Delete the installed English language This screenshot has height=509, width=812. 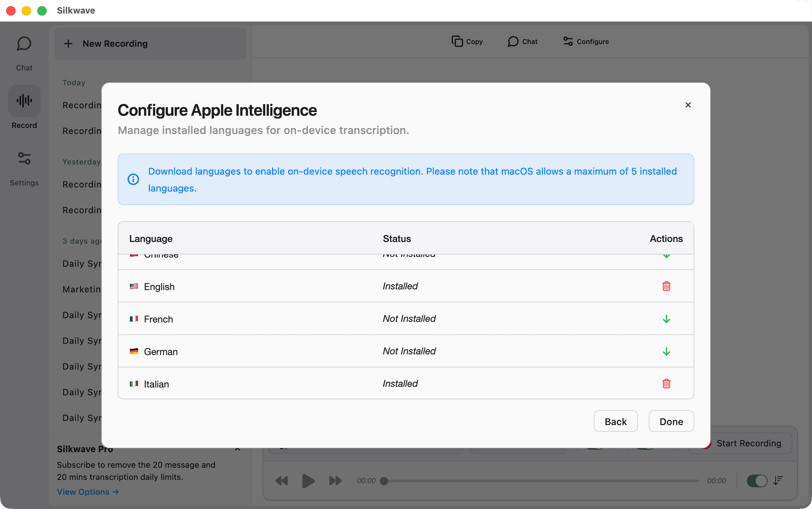tap(666, 286)
